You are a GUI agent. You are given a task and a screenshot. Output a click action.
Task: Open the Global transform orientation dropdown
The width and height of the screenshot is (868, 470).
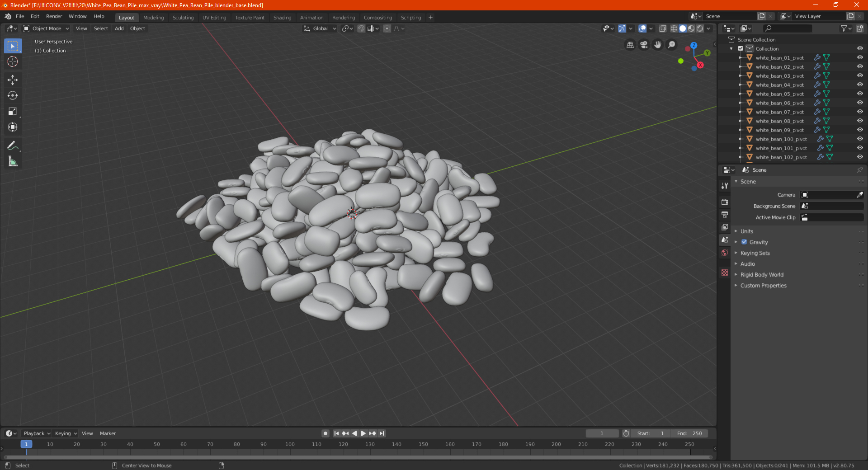point(320,28)
